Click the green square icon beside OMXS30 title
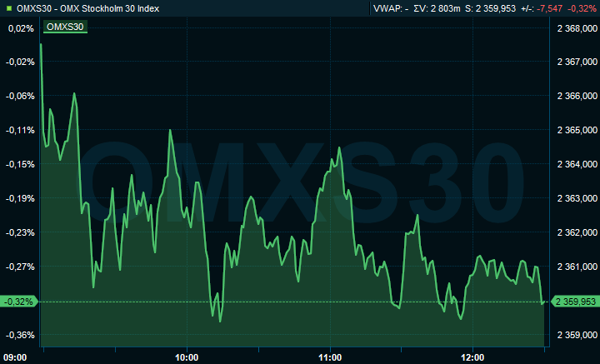The width and height of the screenshot is (600, 364). point(9,8)
